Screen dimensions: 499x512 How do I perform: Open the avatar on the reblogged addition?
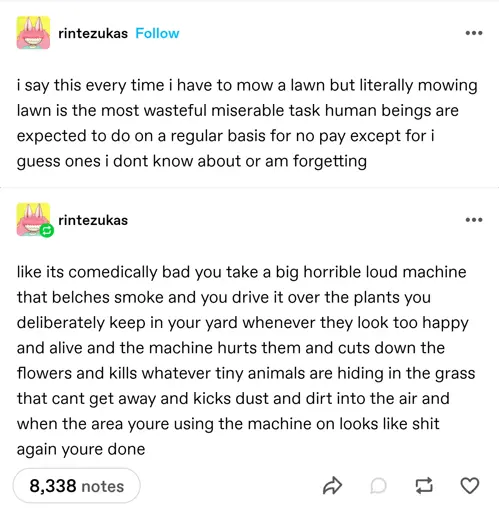pyautogui.click(x=33, y=219)
